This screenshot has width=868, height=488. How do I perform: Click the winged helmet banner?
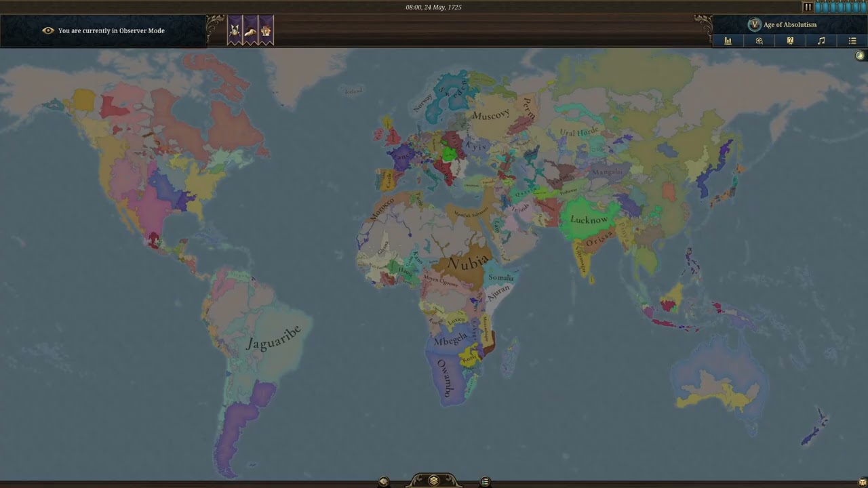coord(235,30)
